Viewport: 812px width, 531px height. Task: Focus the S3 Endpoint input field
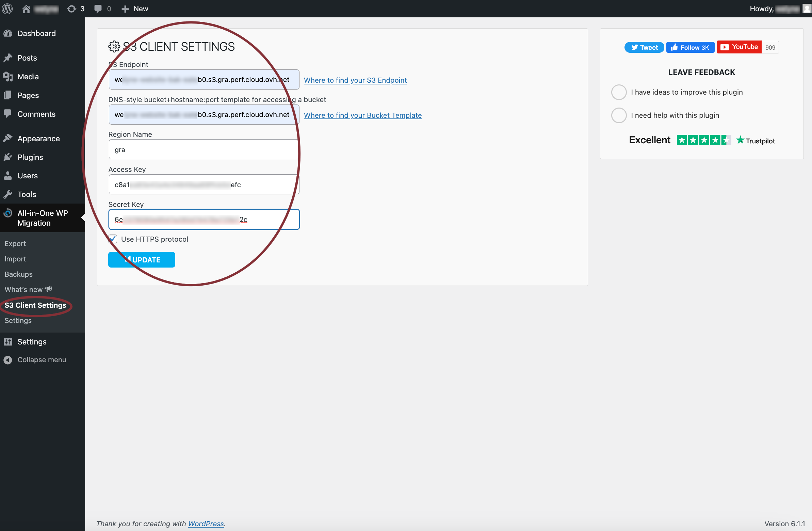(204, 80)
